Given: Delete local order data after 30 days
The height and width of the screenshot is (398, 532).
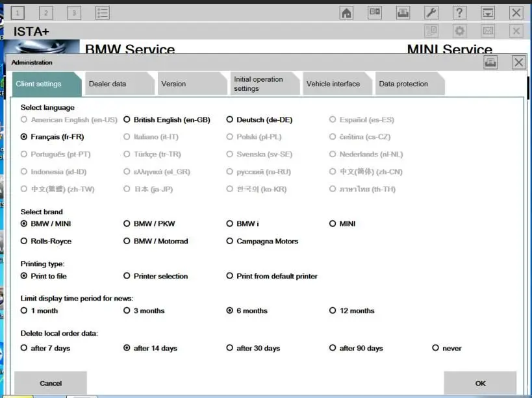Looking at the screenshot, I should point(253,348).
